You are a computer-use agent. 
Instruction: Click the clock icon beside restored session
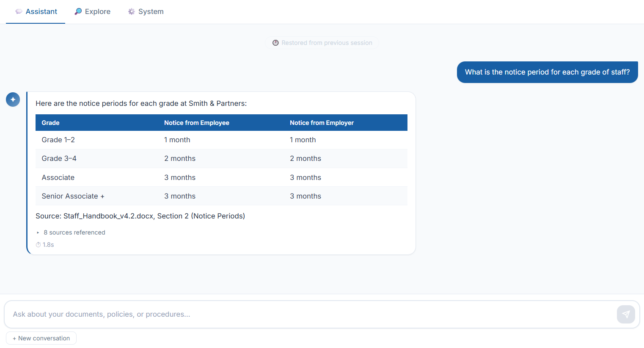click(x=275, y=43)
